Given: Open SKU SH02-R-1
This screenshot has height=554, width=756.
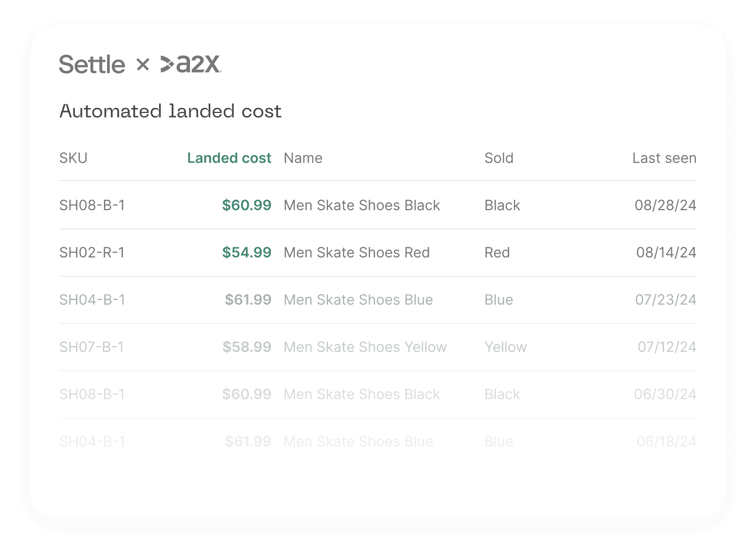Looking at the screenshot, I should click(92, 252).
